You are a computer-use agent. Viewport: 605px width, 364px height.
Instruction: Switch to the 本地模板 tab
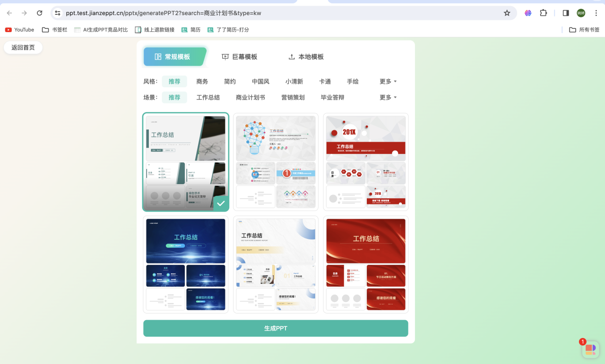pyautogui.click(x=306, y=57)
